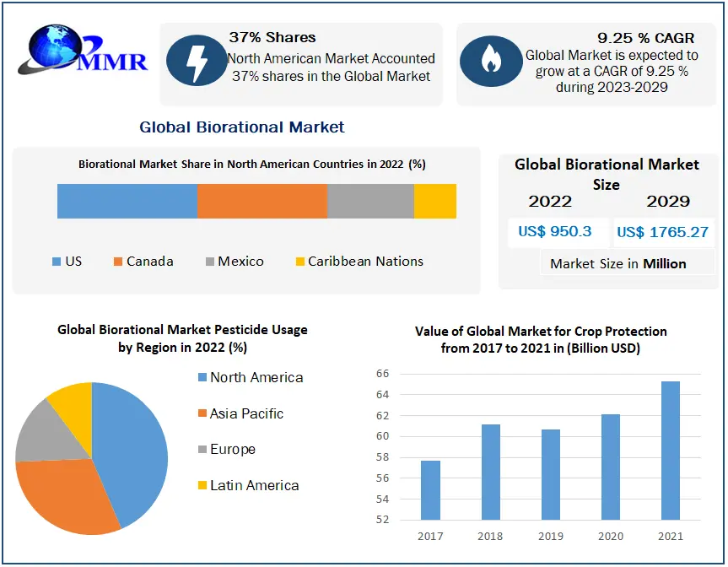The height and width of the screenshot is (567, 728).
Task: Click the Latin America legend label
Action: pyautogui.click(x=254, y=485)
